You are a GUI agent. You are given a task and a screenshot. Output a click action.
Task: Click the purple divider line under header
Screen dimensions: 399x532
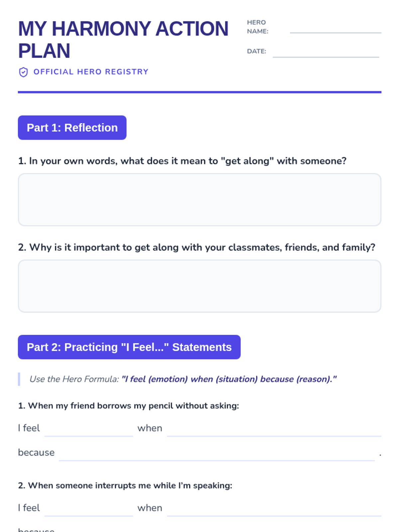(199, 92)
